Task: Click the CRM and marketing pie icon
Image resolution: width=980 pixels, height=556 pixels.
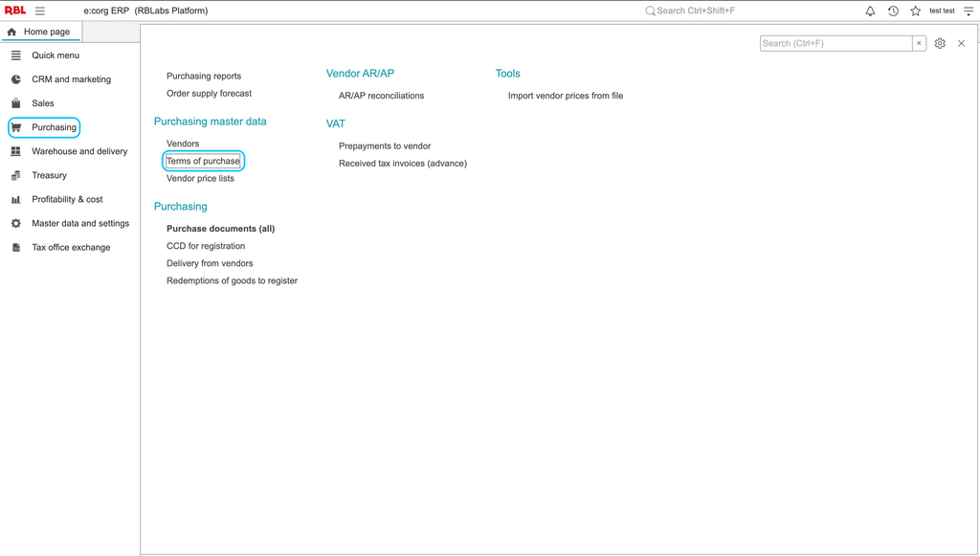Action: pos(16,79)
